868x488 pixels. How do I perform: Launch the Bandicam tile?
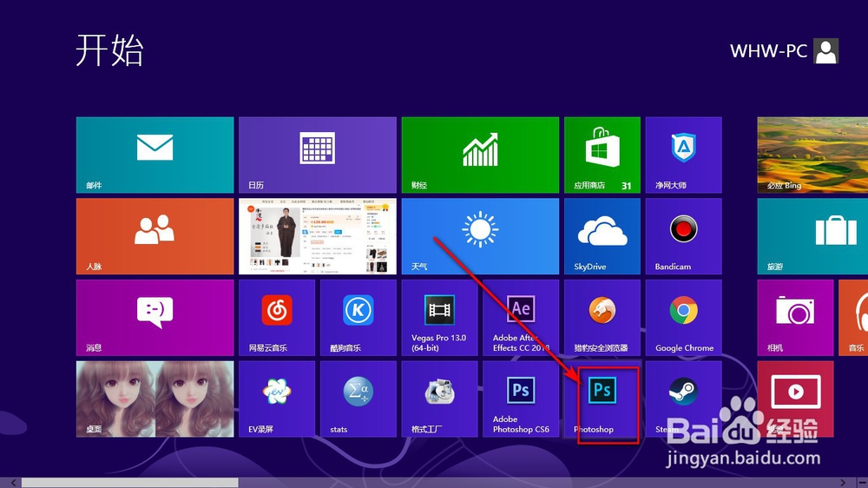pos(684,236)
